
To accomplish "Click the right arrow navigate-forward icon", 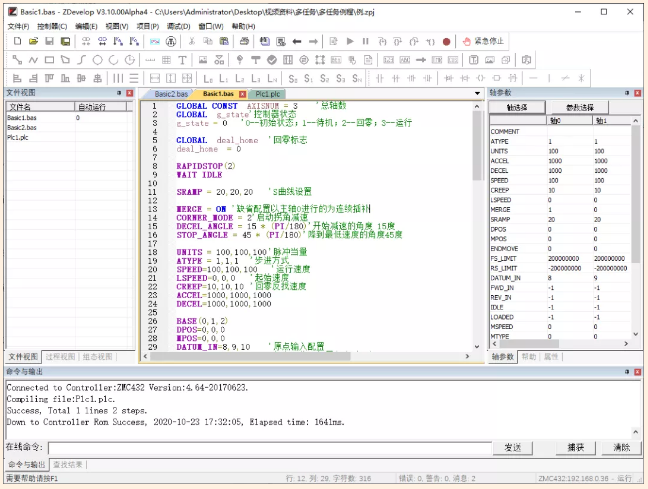I will [x=313, y=41].
